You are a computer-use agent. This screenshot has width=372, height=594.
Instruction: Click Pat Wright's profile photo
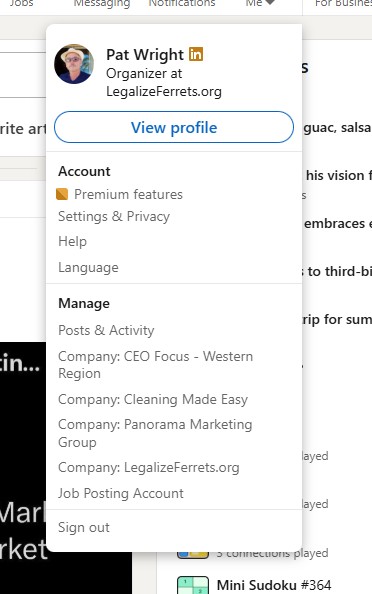point(74,64)
